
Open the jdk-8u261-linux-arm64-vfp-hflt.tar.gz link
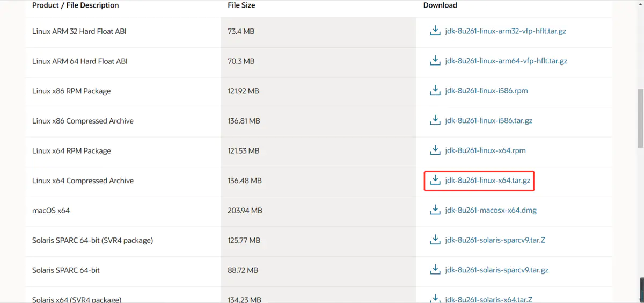tap(506, 61)
